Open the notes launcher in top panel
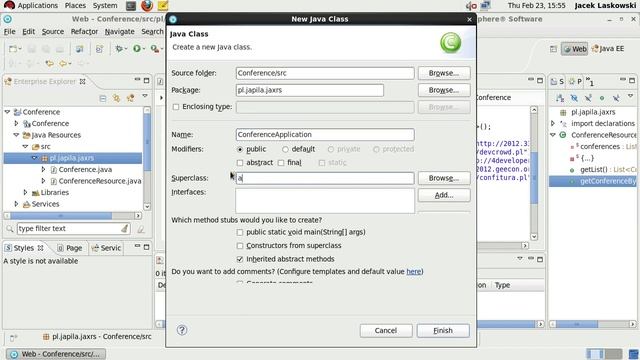The width and height of the screenshot is (640, 360). 163,6
